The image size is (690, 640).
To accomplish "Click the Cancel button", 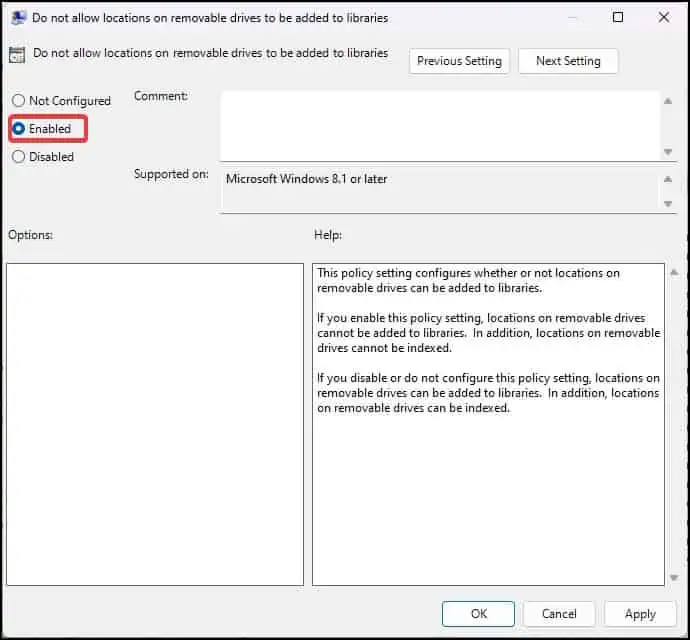I will [x=559, y=614].
